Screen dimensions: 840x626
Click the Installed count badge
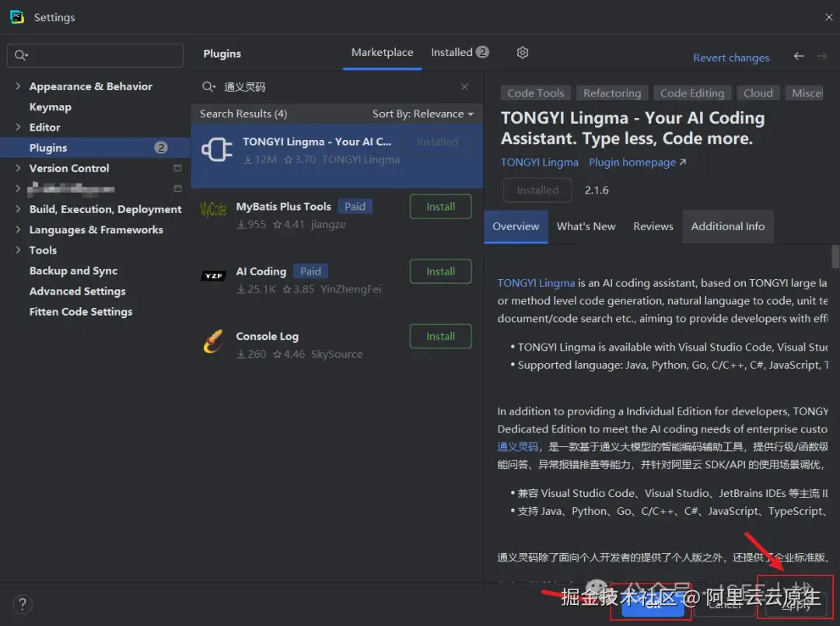pos(482,52)
